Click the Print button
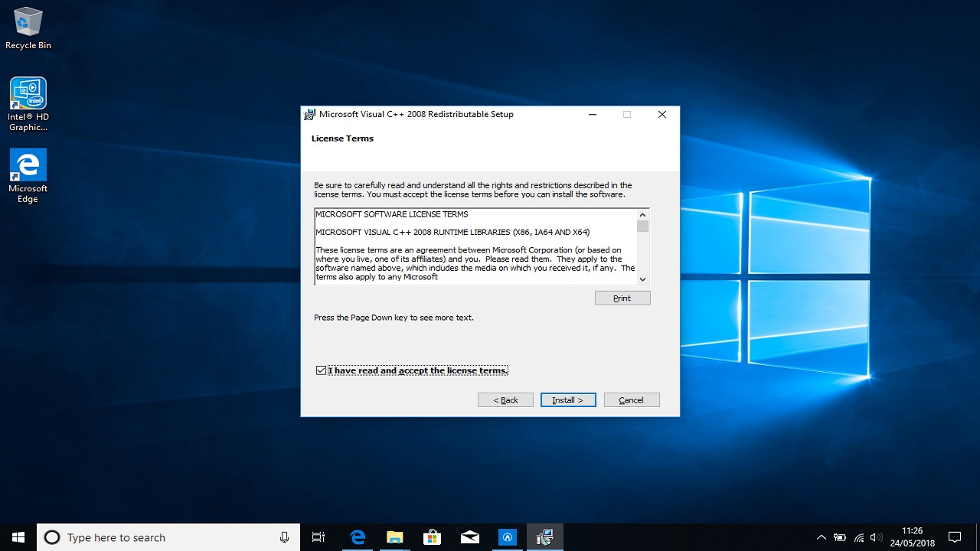Screen dimensions: 980x551 click(622, 298)
